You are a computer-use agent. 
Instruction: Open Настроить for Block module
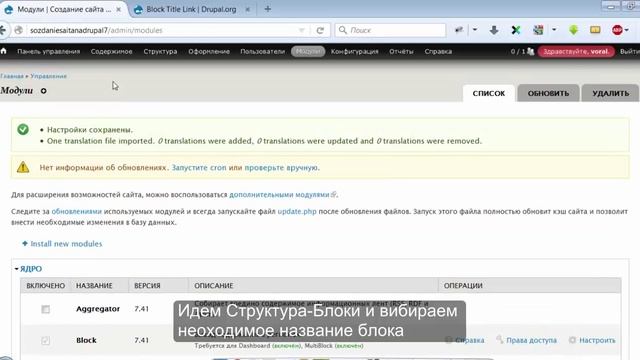(597, 340)
